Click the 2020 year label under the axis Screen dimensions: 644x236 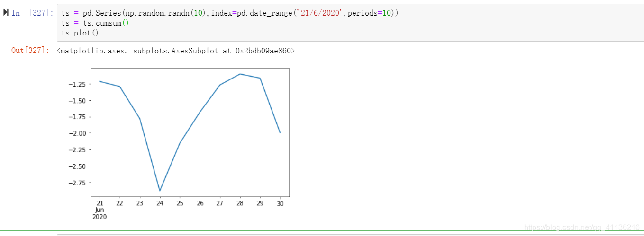pos(100,217)
